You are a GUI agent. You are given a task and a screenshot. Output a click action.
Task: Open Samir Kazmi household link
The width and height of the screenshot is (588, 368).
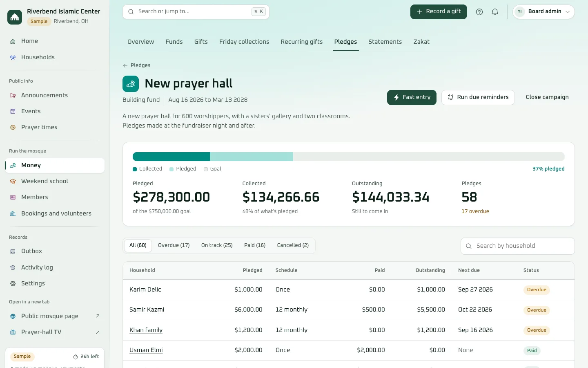147,310
